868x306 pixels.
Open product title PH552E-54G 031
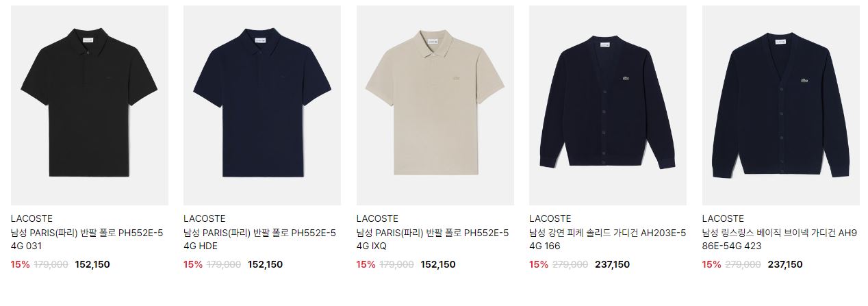tap(87, 240)
